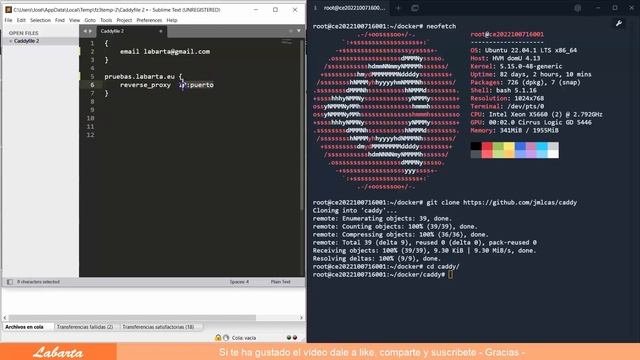This screenshot has width=640, height=360.
Task: Click the minimap preview in the editor
Action: (x=287, y=42)
